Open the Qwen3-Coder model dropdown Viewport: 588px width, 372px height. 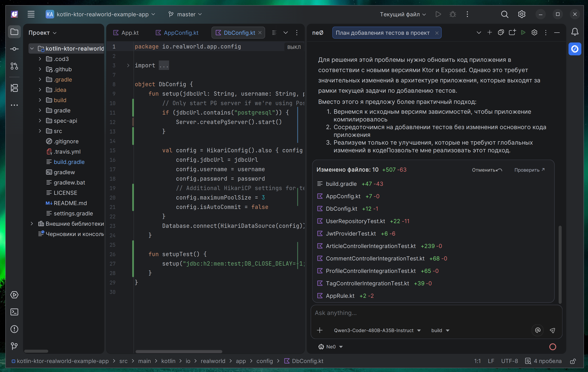tap(377, 330)
